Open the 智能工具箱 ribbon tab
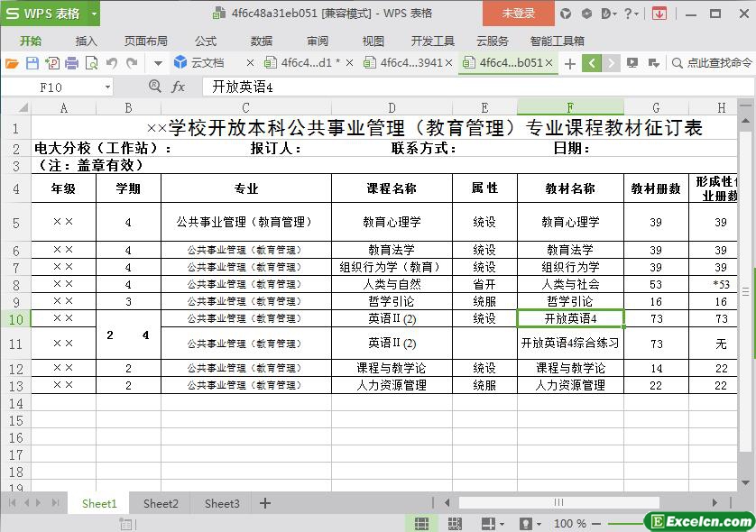The width and height of the screenshot is (756, 532). (x=557, y=41)
